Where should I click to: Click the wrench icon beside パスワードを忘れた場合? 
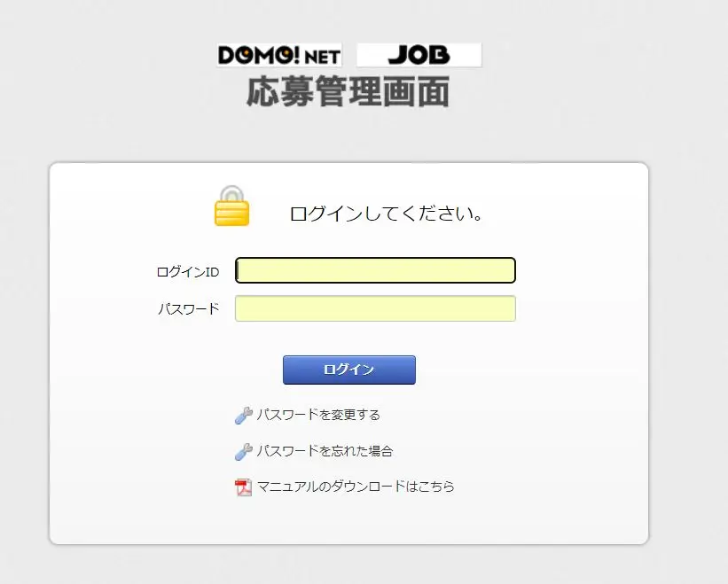244,452
